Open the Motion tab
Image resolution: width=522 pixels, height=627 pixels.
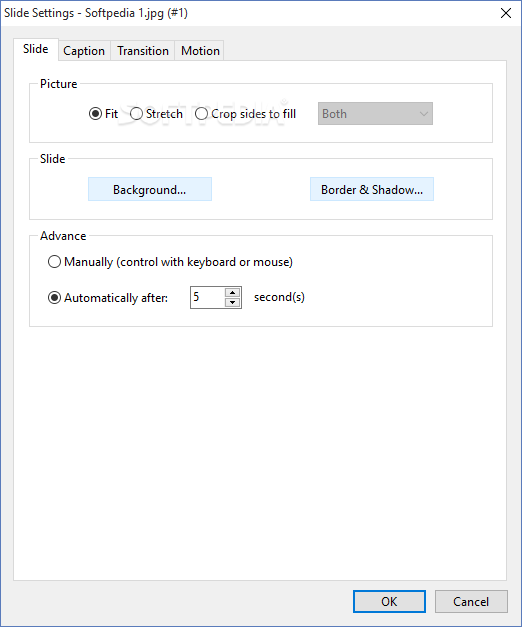tap(200, 51)
